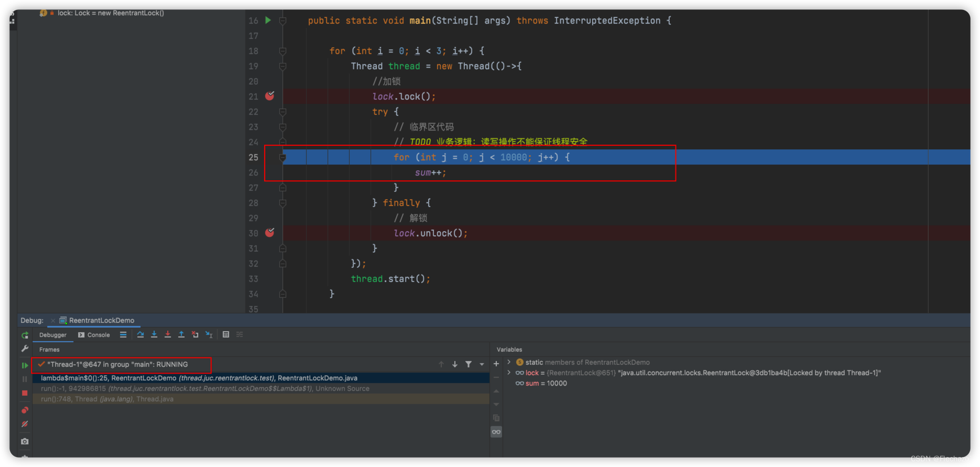Switch to the Console tab
The image size is (980, 467).
[94, 335]
